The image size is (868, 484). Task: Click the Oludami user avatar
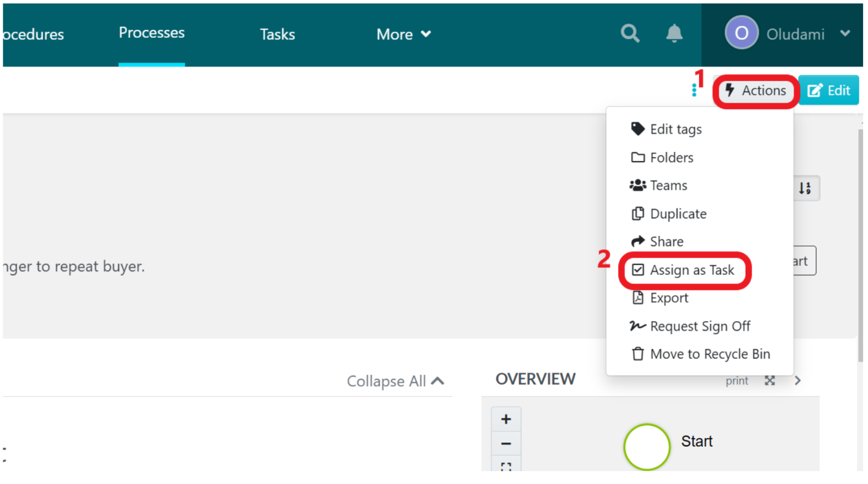(x=741, y=33)
